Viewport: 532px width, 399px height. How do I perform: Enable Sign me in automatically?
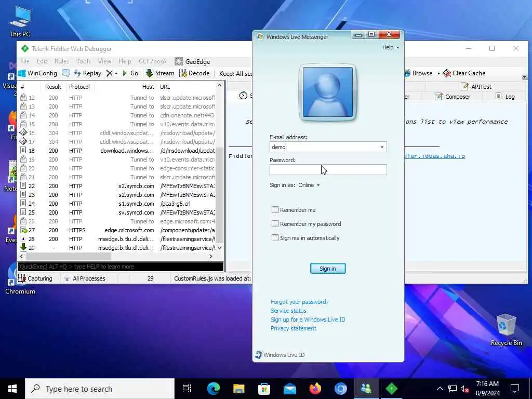(275, 238)
